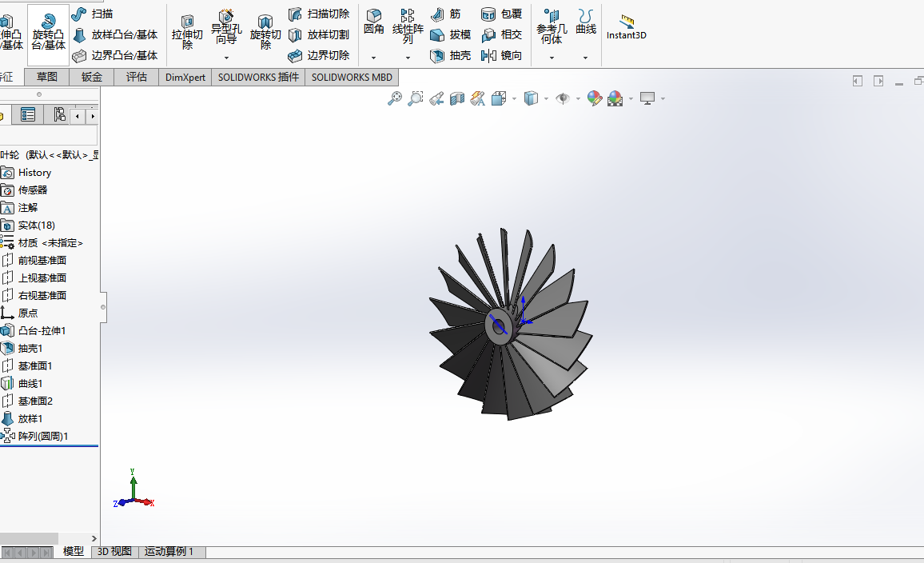Click the 包覆 wrap tool

(501, 14)
